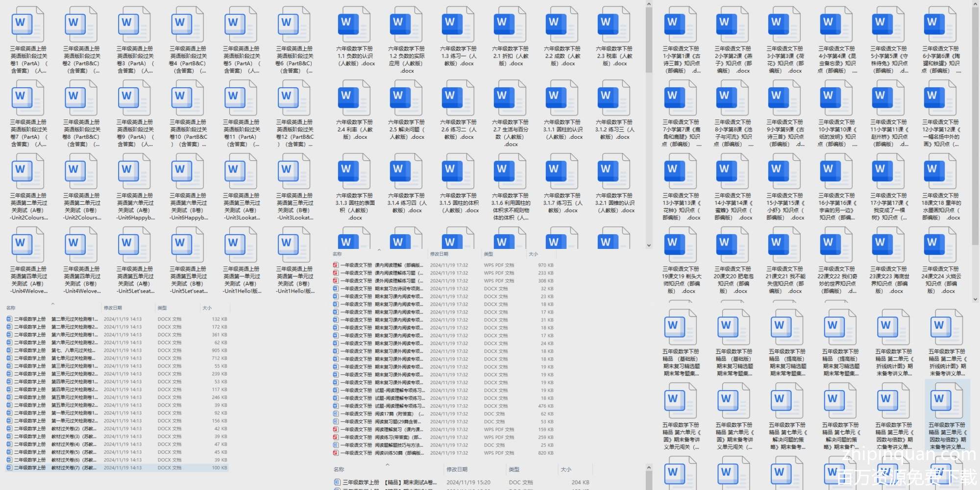Click 三年级语文下册 第10课《纸的发明》Word icon
The height and width of the screenshot is (490, 980).
pos(836,98)
